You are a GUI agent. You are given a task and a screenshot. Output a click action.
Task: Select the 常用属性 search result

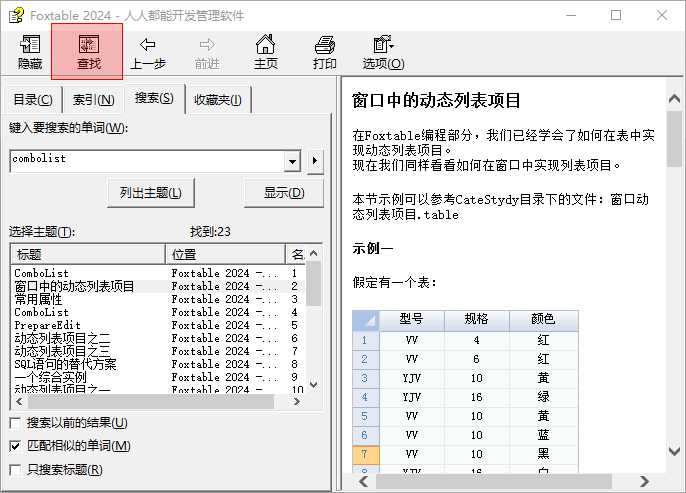[x=158, y=300]
